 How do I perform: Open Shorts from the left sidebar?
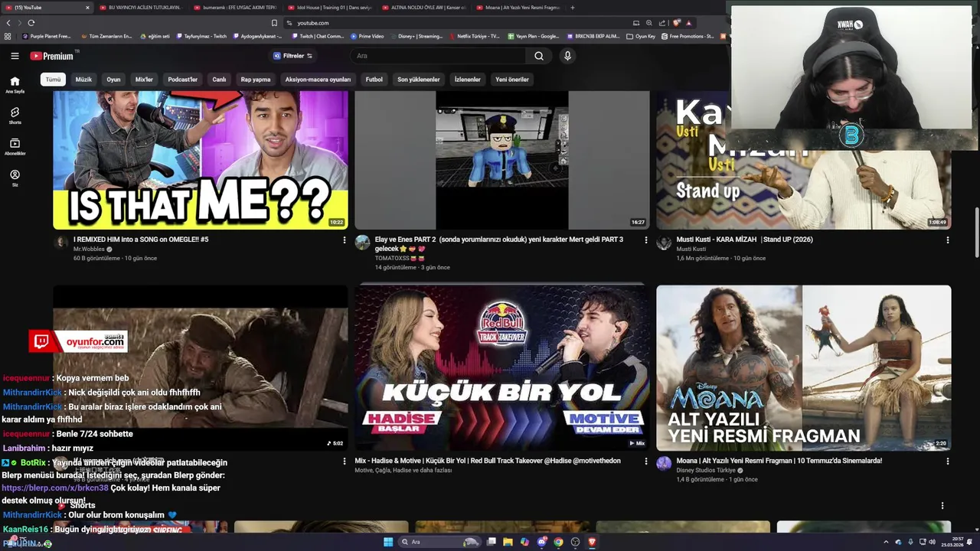[15, 116]
